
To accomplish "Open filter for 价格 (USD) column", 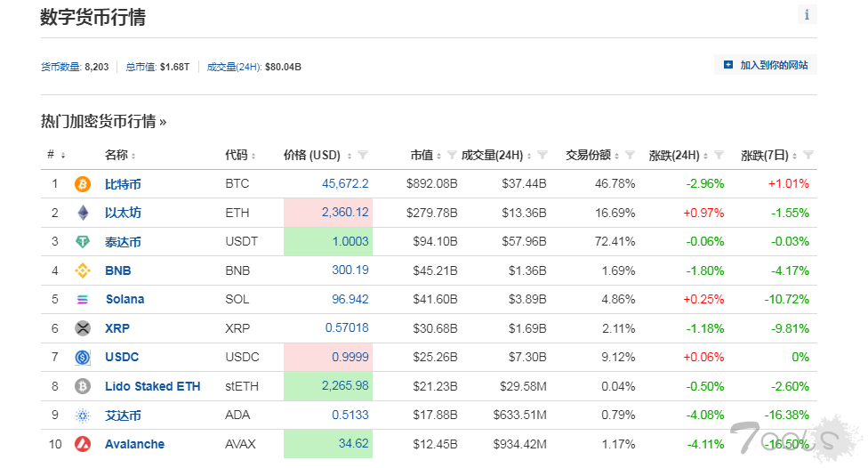I will point(363,155).
